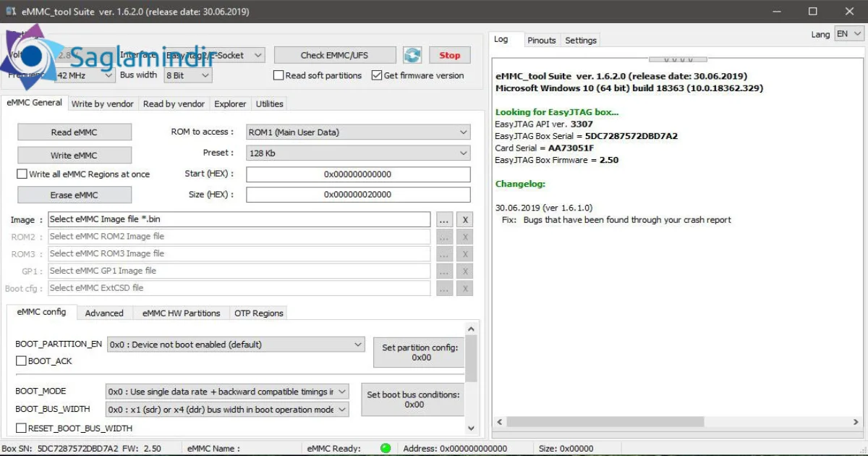Clear the Boot cfg ExtCSD file entry
Screen dimensions: 868x456
pos(466,288)
